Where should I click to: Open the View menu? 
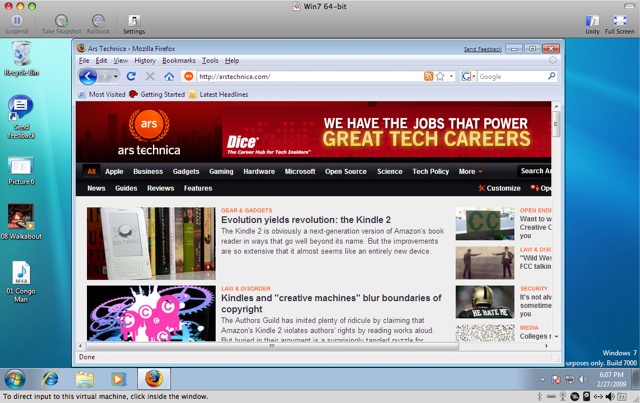[120, 60]
